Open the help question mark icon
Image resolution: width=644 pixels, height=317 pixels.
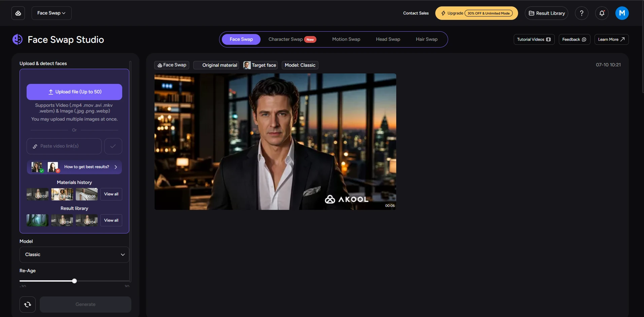click(581, 13)
